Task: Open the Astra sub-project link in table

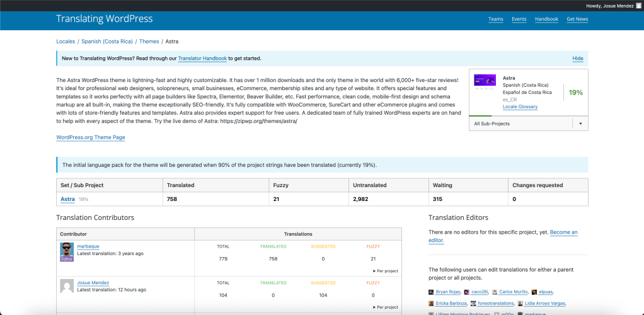Action: [x=67, y=199]
